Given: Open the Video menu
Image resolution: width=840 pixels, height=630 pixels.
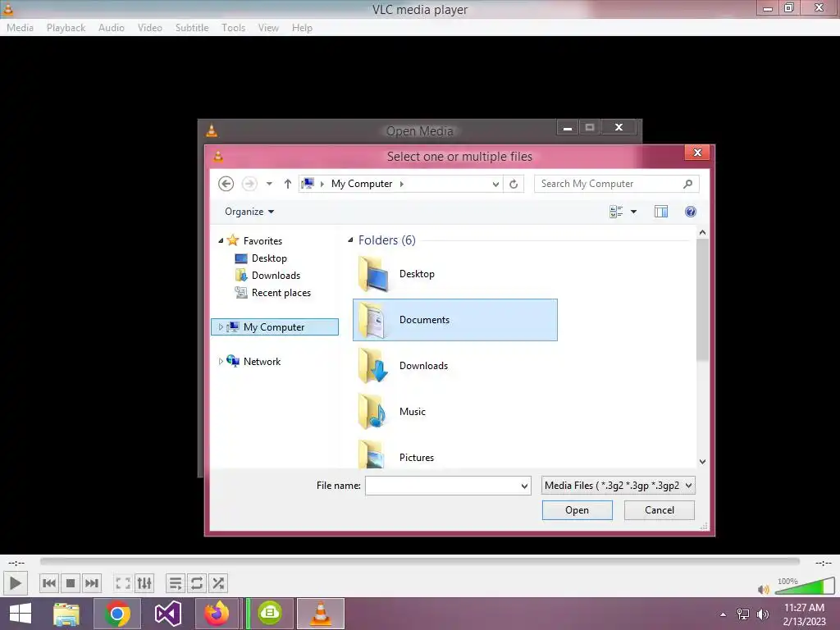Looking at the screenshot, I should (150, 28).
